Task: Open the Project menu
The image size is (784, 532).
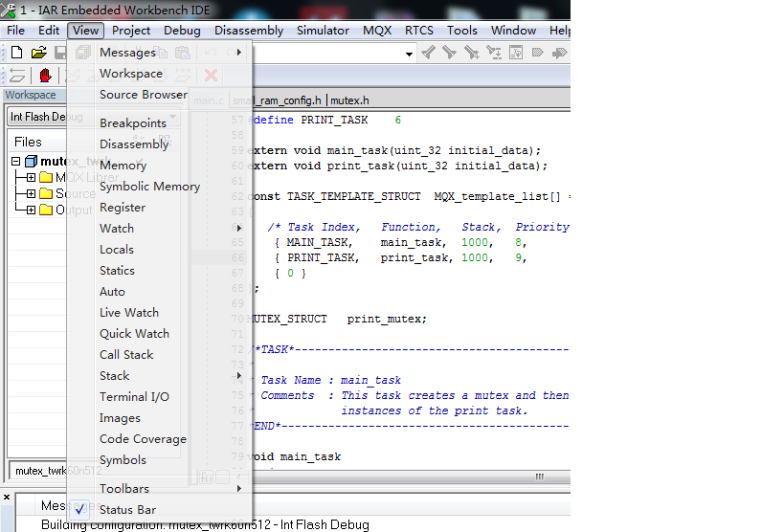Action: 131,31
